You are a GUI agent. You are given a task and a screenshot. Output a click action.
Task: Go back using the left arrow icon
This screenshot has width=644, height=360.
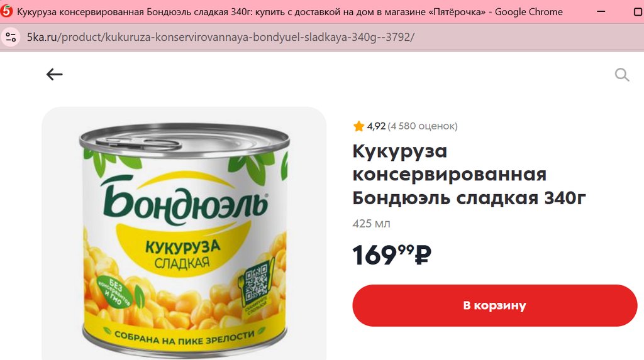pos(54,74)
